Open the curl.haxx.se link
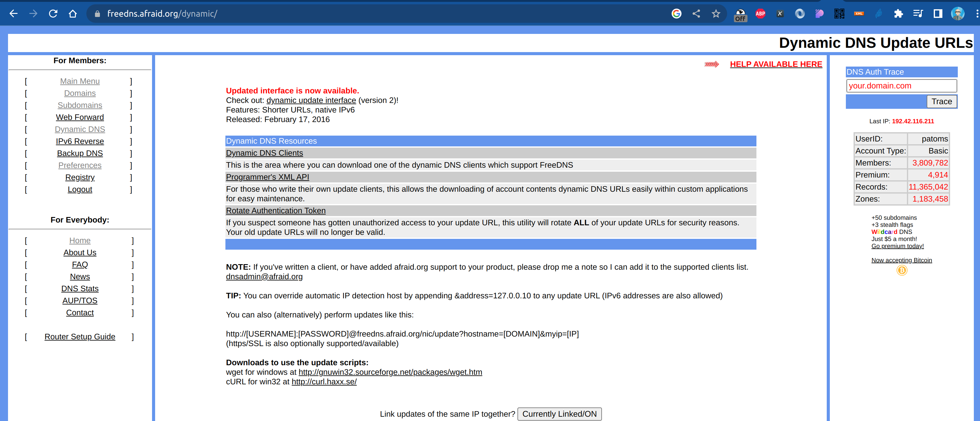This screenshot has width=980, height=421. (324, 382)
